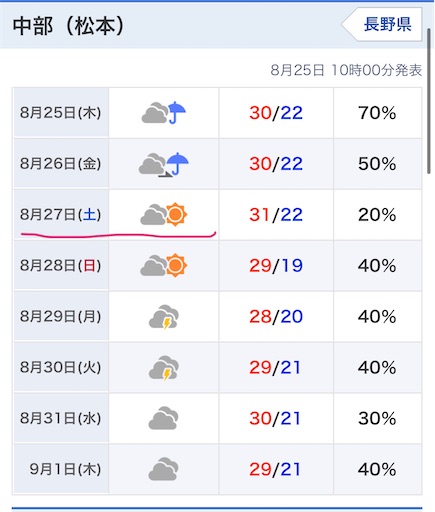Click the cloud-then-rain icon for 8月26日
Screen dimensions: 435x512
tap(164, 164)
